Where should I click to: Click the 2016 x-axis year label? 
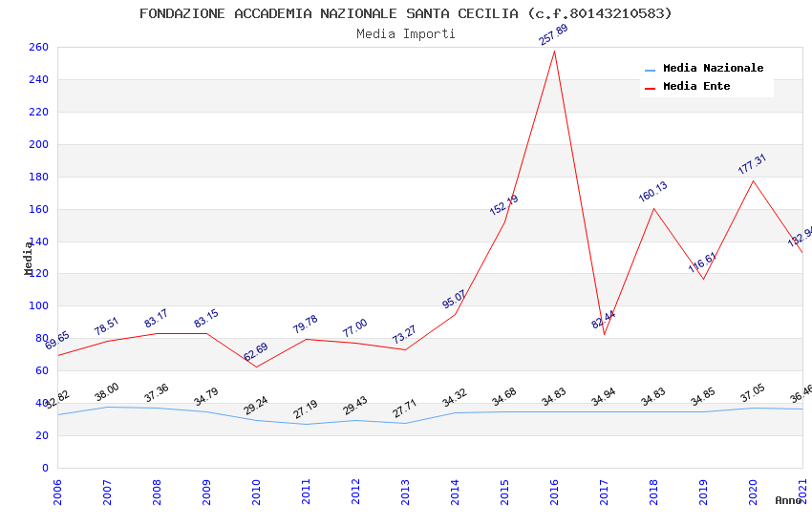[x=554, y=492]
